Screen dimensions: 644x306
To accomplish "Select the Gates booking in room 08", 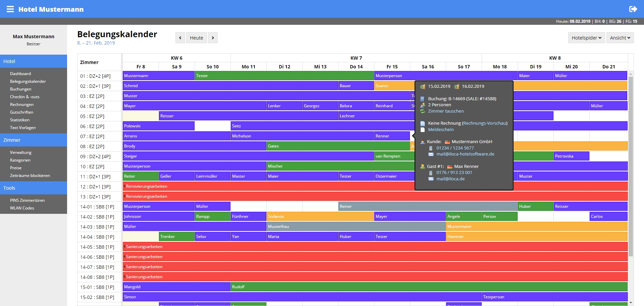I will click(x=338, y=146).
